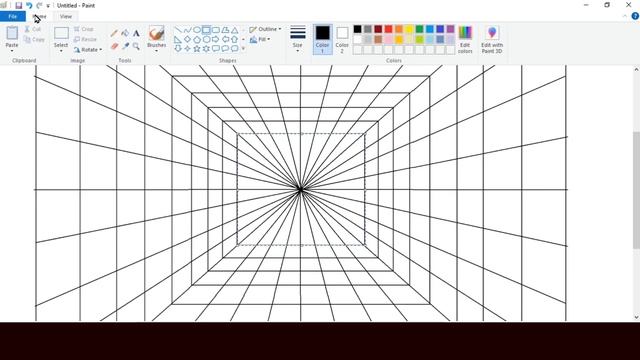This screenshot has height=360, width=640.
Task: Open Edit with Paint 3D
Action: click(x=492, y=40)
